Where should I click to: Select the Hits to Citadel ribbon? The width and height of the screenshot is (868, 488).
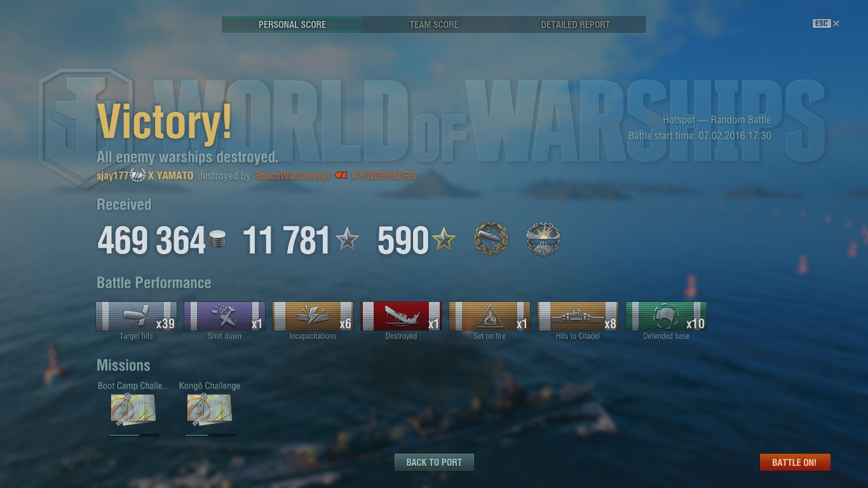578,316
